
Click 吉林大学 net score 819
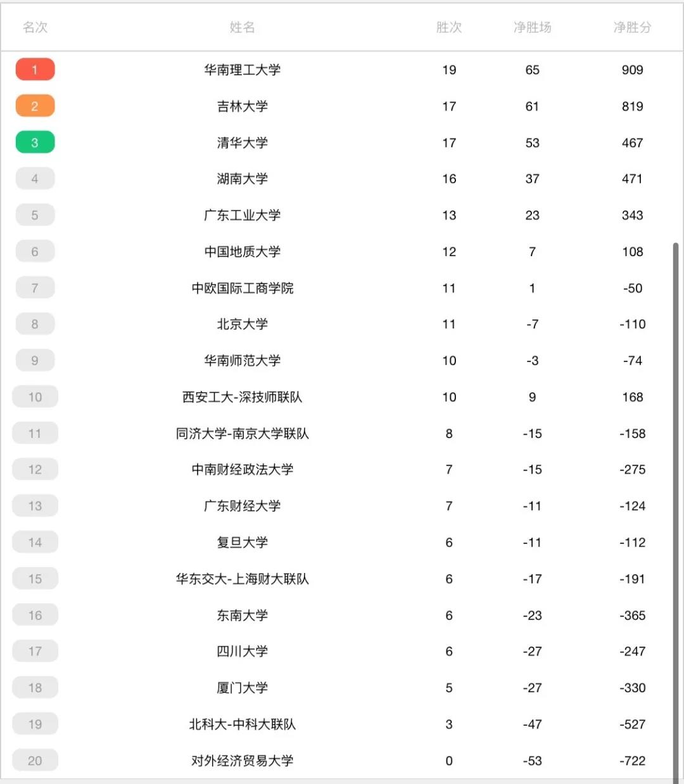click(632, 106)
